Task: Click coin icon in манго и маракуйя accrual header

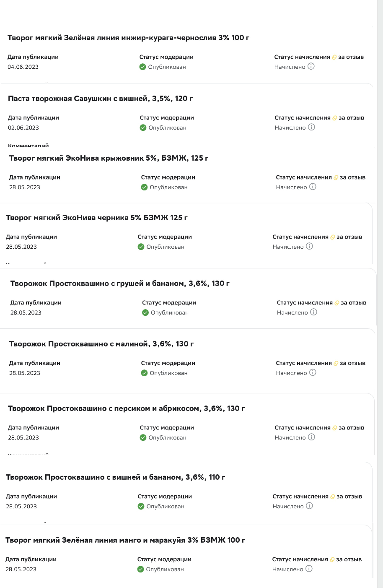Action: tap(332, 559)
